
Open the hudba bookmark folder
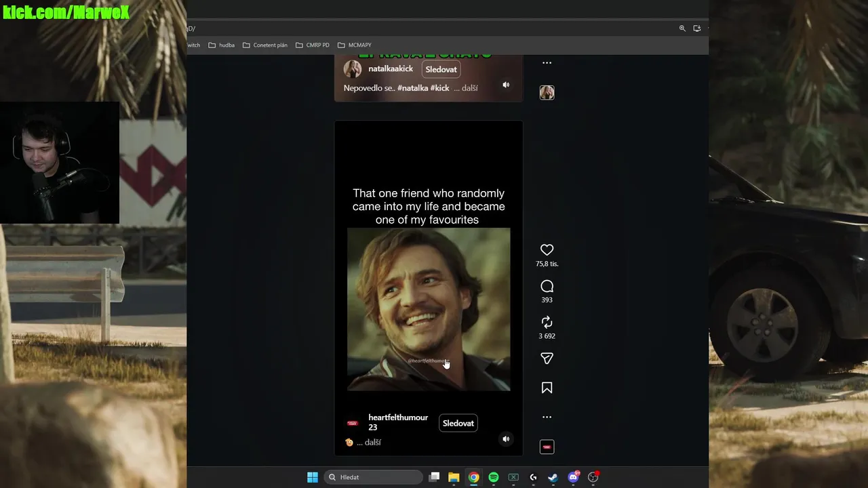222,45
